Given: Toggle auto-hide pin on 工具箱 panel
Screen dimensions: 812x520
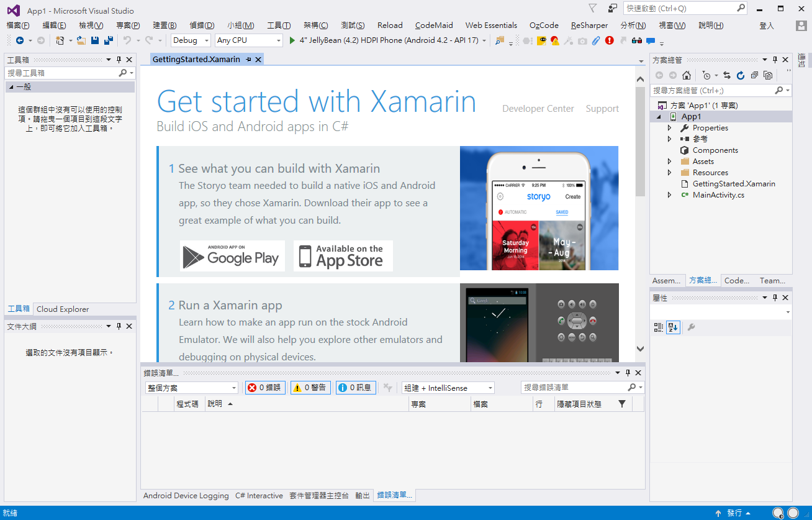Looking at the screenshot, I should [119, 60].
